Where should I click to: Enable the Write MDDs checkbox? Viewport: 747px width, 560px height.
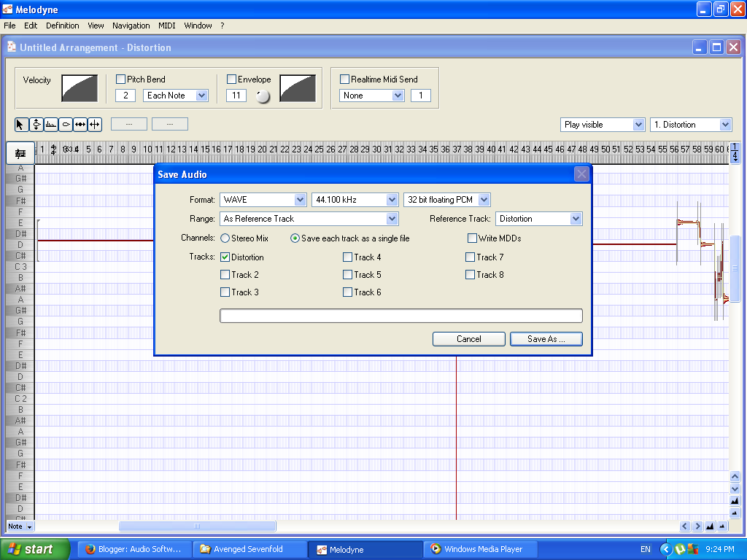point(472,238)
